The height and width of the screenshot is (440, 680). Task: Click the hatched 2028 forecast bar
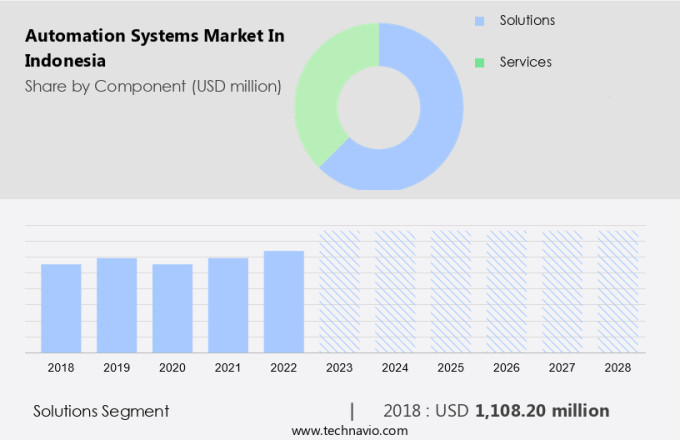(617, 291)
